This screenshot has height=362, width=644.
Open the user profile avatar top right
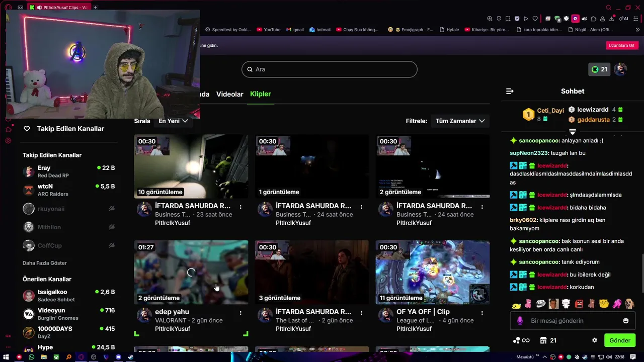[x=620, y=69]
